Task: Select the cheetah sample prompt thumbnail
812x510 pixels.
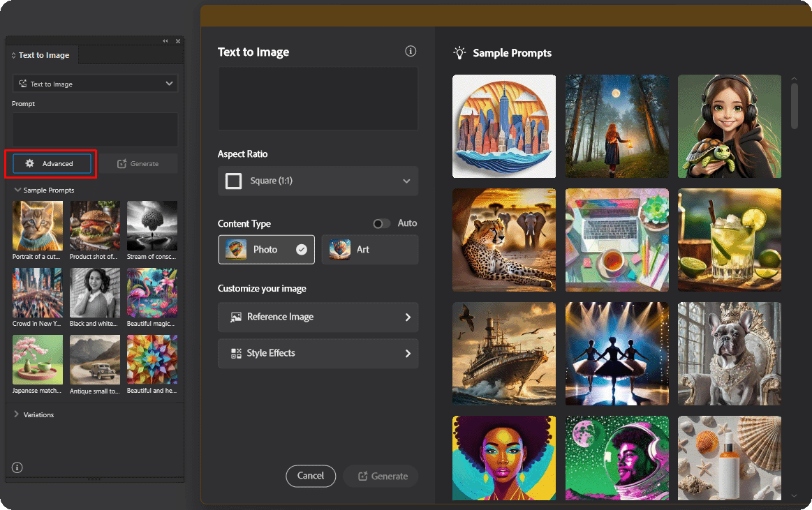Action: tap(503, 240)
